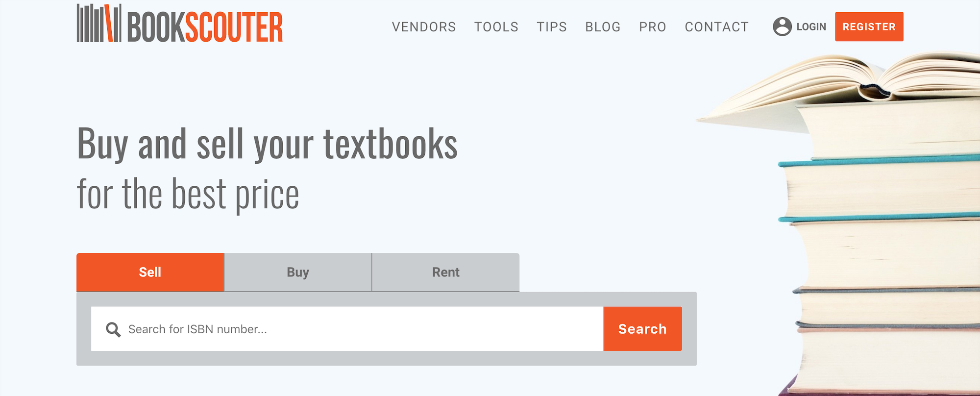The image size is (980, 396).
Task: Switch to the Rent tab
Action: tap(445, 272)
